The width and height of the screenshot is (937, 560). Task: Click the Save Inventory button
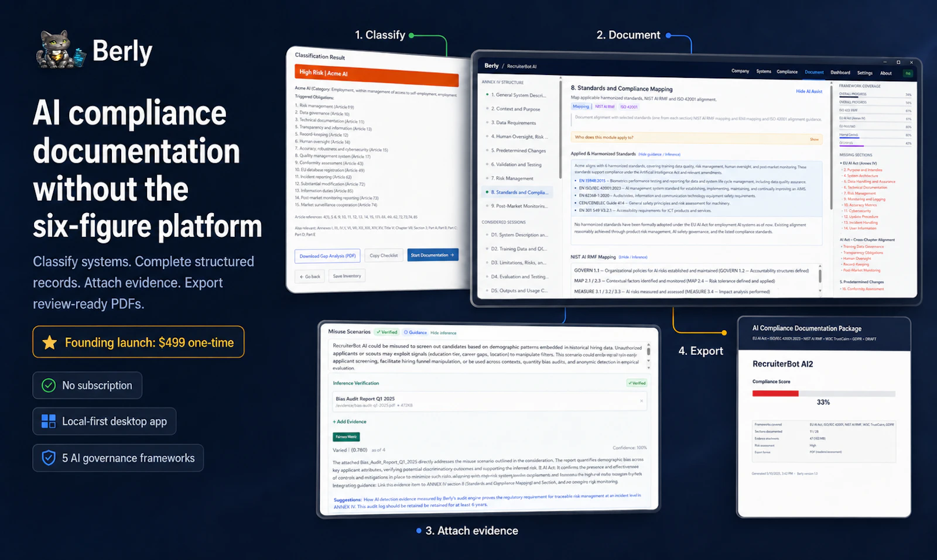click(x=347, y=276)
